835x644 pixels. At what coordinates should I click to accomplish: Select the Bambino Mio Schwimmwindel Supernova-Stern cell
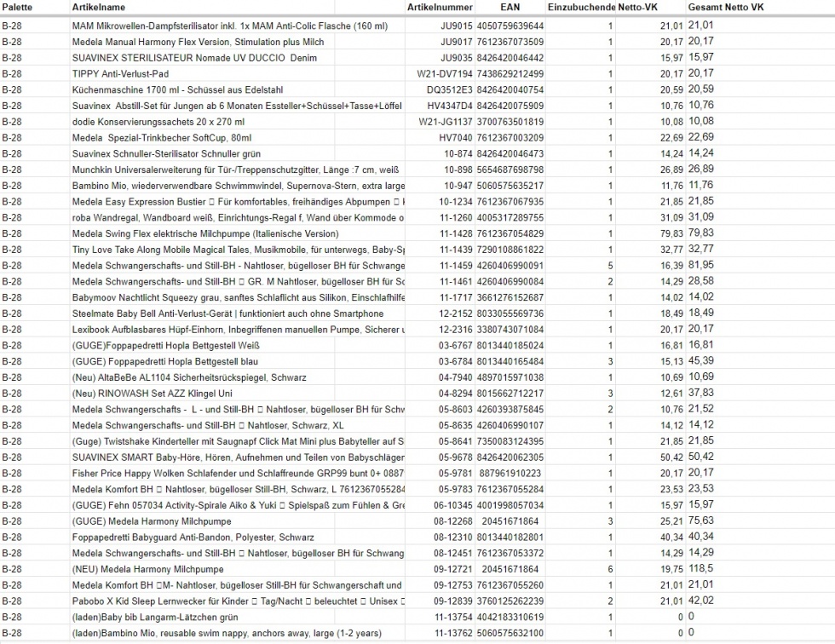[239, 185]
